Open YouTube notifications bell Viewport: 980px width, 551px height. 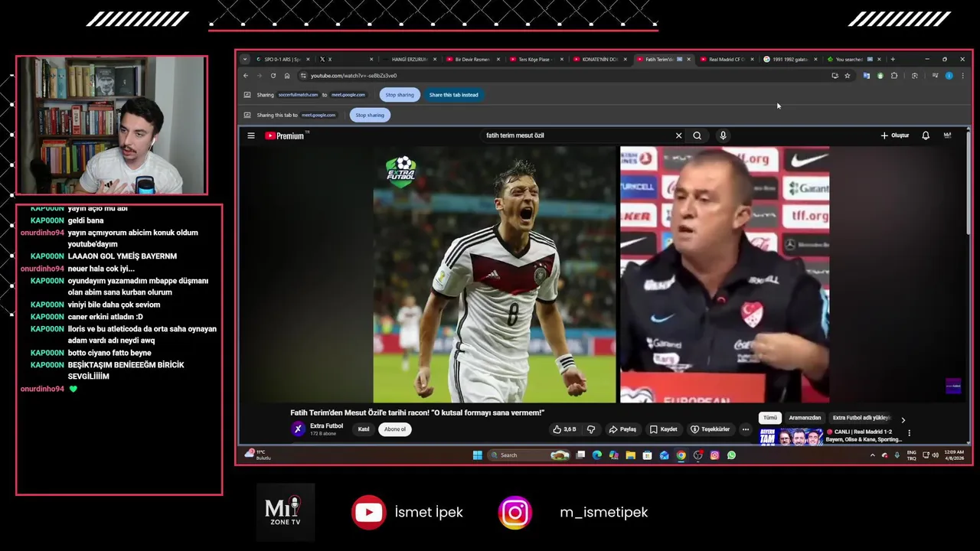926,135
